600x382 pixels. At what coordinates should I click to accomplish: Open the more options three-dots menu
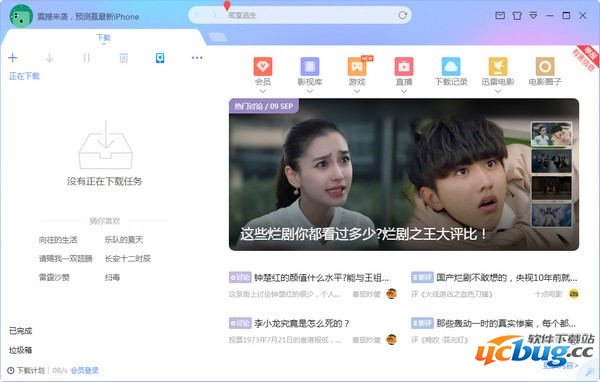click(x=197, y=58)
